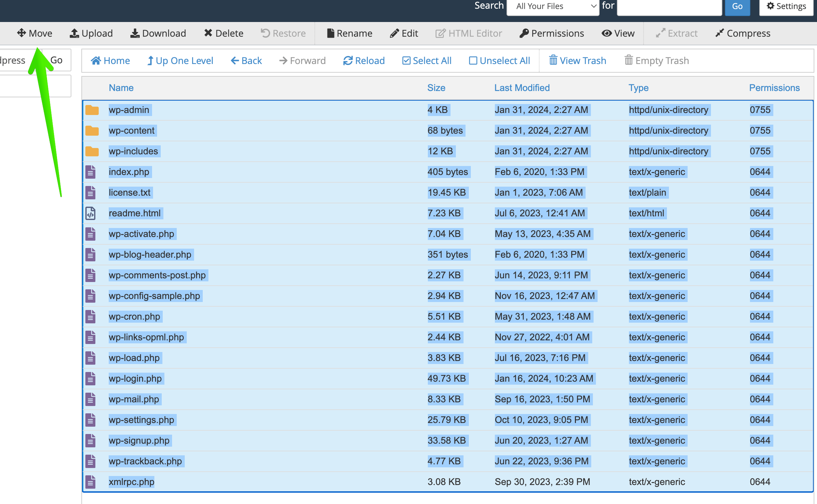Image resolution: width=817 pixels, height=504 pixels.
Task: Open the Settings button
Action: click(x=786, y=6)
